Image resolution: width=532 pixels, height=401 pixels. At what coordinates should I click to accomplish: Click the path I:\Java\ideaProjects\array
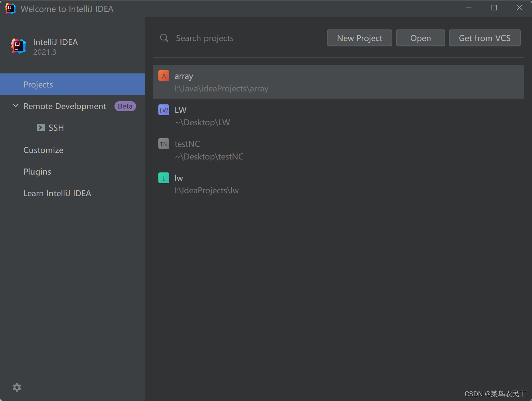pos(221,89)
